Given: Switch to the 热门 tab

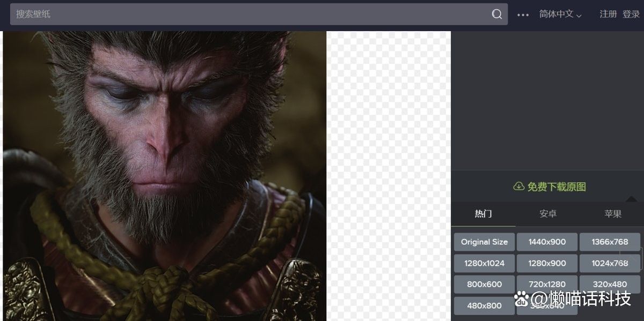Looking at the screenshot, I should pos(483,214).
